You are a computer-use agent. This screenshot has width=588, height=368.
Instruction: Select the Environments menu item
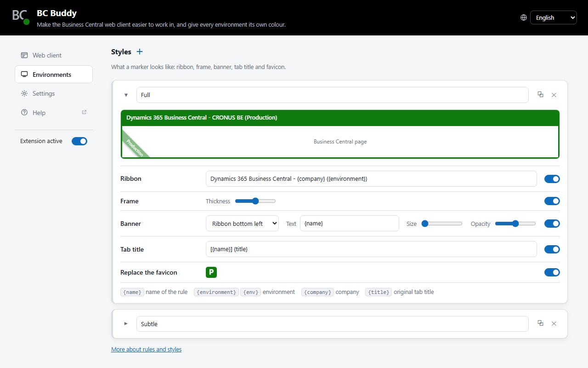tap(54, 75)
